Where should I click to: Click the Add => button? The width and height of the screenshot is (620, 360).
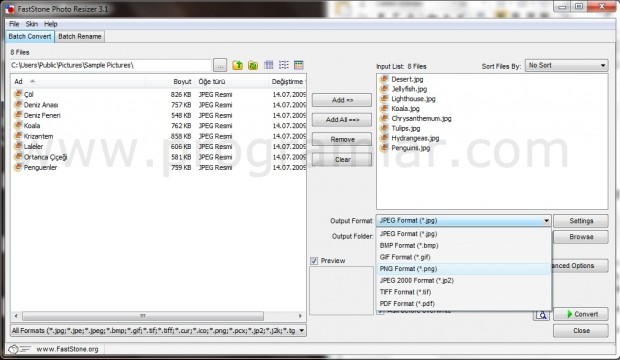(x=342, y=100)
